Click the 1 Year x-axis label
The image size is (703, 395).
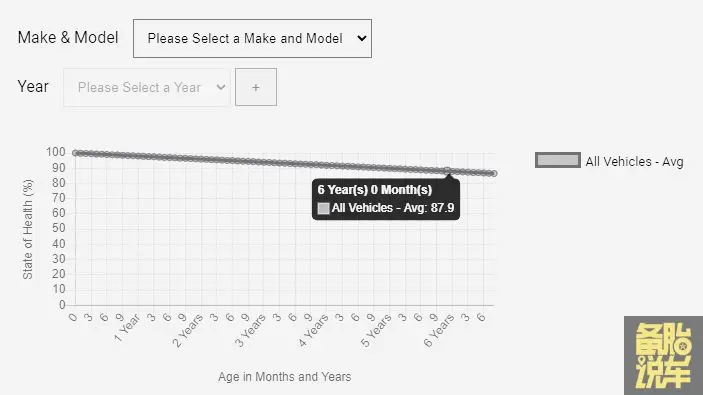tap(127, 328)
